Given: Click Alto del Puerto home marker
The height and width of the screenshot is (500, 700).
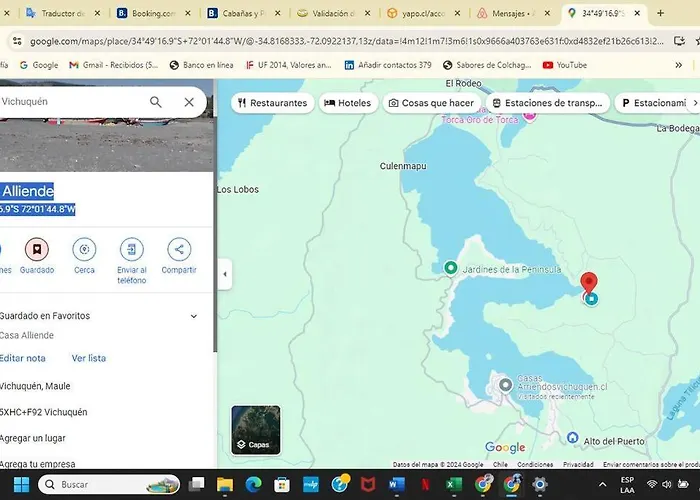Looking at the screenshot, I should pos(572,438).
